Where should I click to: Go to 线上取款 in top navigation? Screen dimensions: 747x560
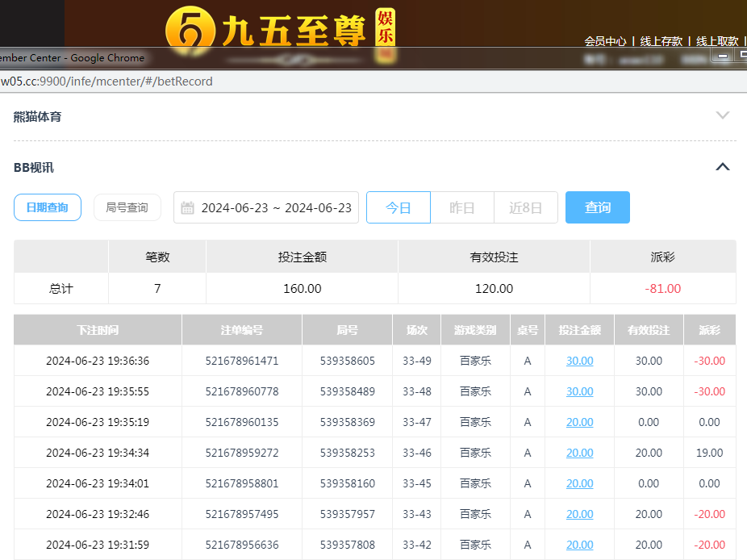(x=716, y=41)
